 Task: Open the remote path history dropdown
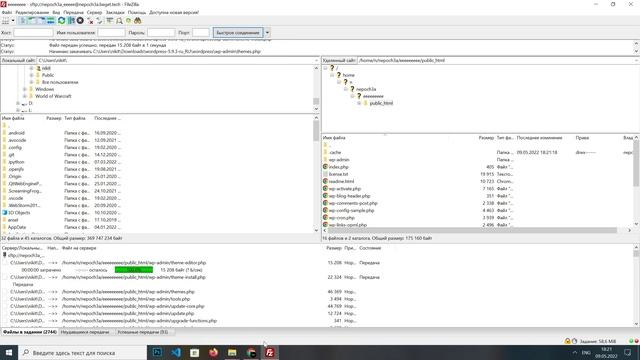point(637,60)
